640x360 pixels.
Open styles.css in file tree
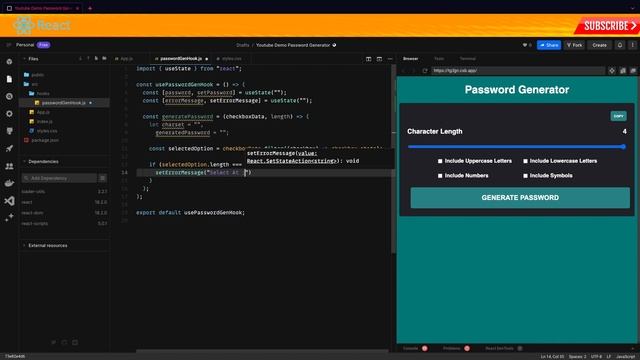(43, 131)
